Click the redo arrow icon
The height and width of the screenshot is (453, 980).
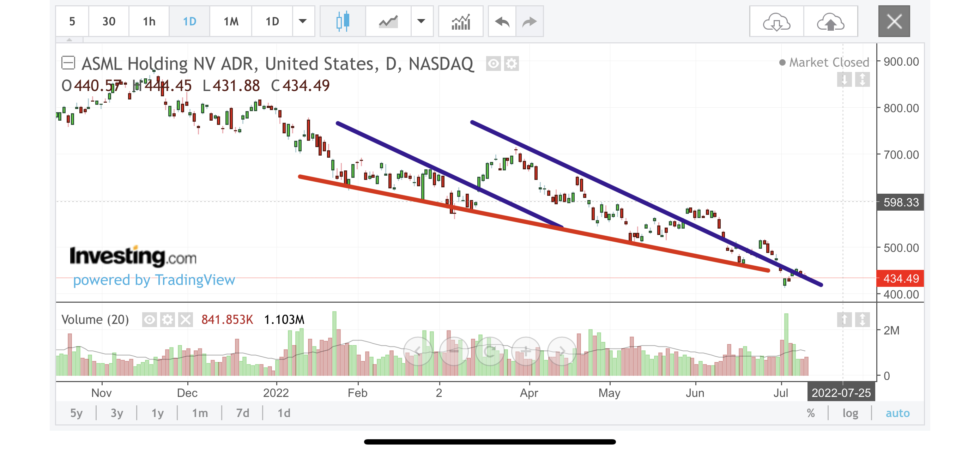[529, 21]
